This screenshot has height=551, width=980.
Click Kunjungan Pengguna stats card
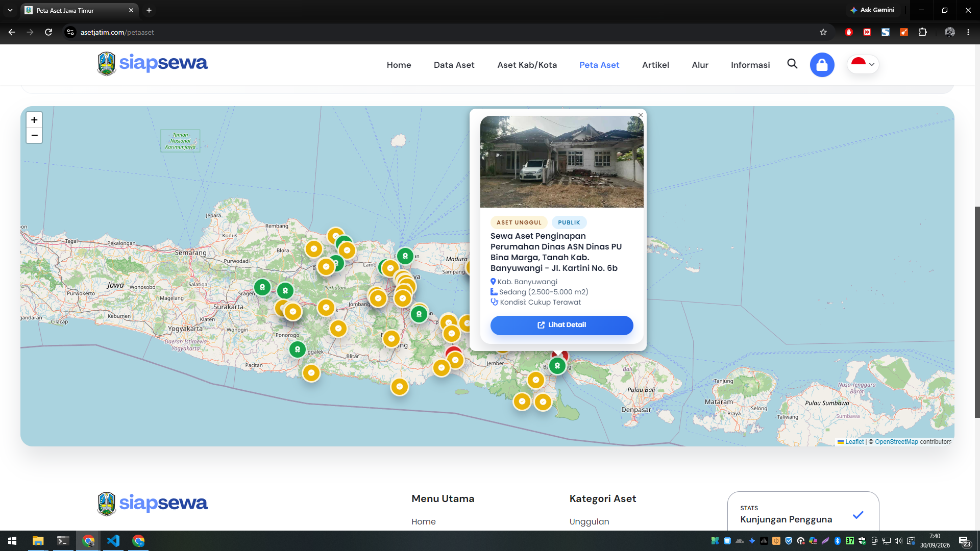[x=803, y=512]
